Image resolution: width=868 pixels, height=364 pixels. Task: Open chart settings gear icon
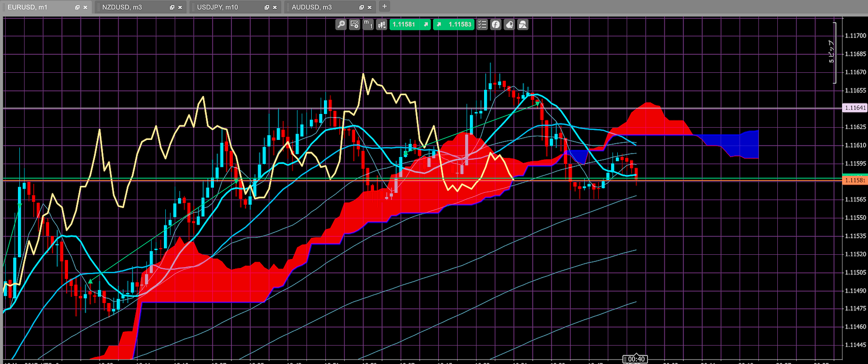[x=355, y=25]
